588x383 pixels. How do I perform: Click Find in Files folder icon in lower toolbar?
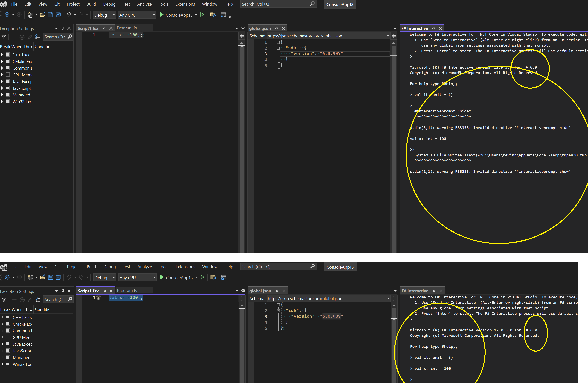coord(213,277)
